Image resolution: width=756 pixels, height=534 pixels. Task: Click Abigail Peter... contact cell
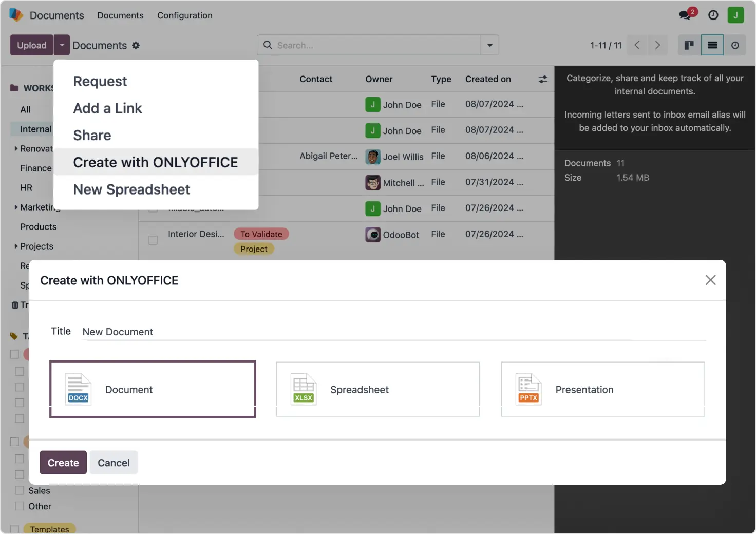click(329, 156)
